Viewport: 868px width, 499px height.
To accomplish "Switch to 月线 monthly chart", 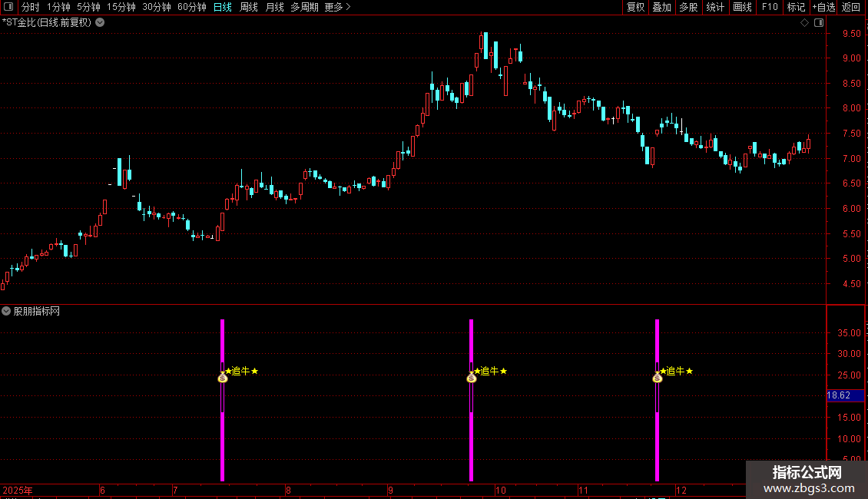I will coord(274,7).
